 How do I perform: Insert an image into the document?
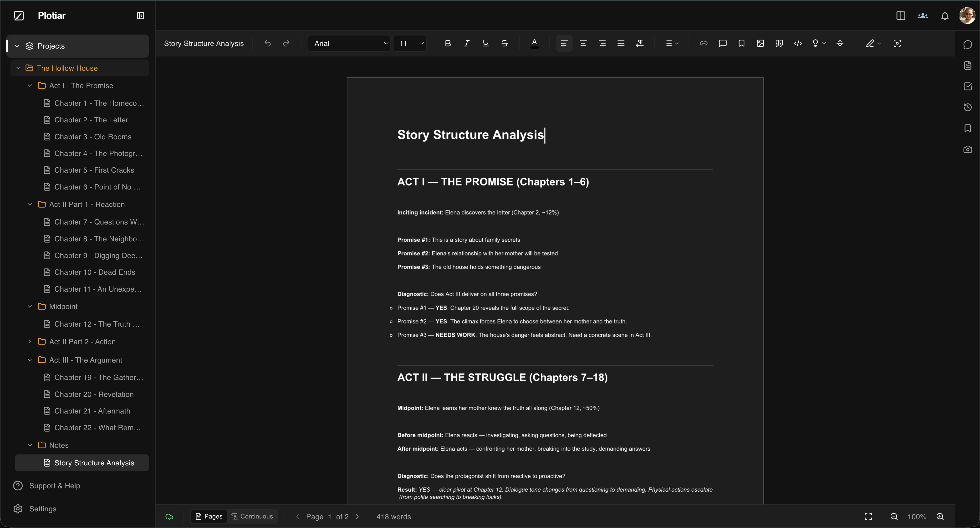[x=760, y=43]
